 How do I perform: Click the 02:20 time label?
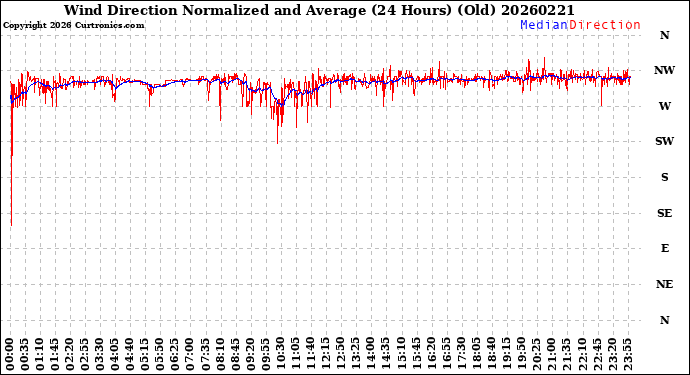[70, 354]
